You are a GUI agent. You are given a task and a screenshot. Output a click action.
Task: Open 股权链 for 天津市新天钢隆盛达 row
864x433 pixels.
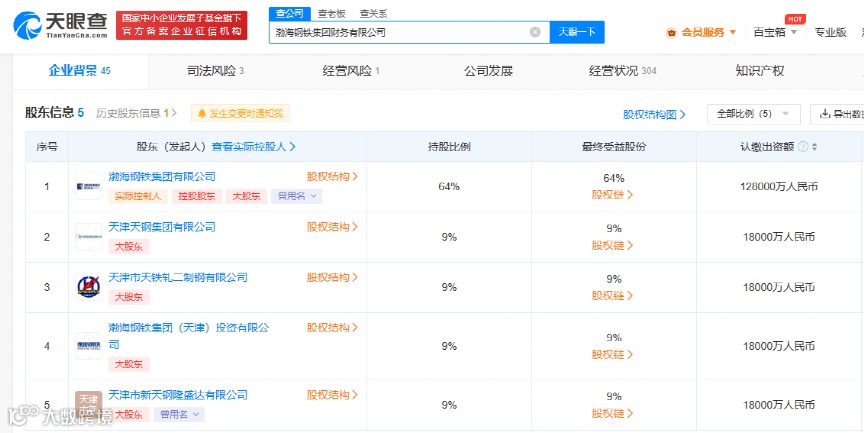click(x=613, y=414)
